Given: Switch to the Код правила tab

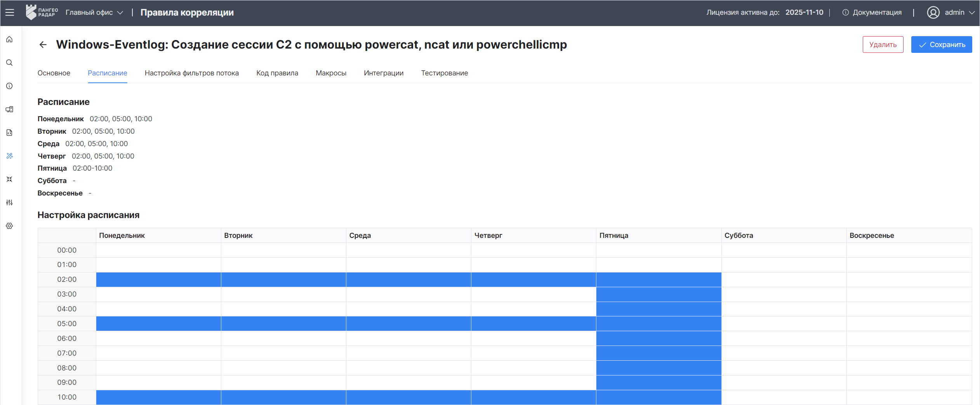Looking at the screenshot, I should pos(277,73).
